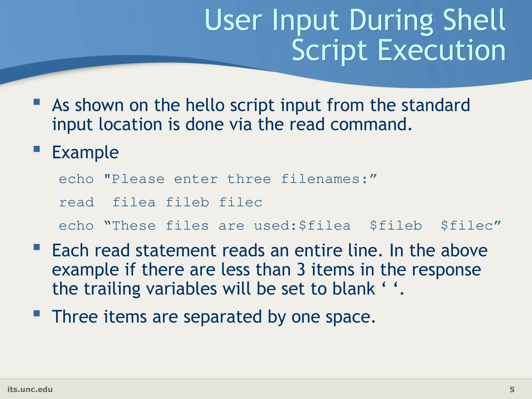The height and width of the screenshot is (399, 532).
Task: Click the word 'Example' in the bullet list
Action: tap(85, 152)
